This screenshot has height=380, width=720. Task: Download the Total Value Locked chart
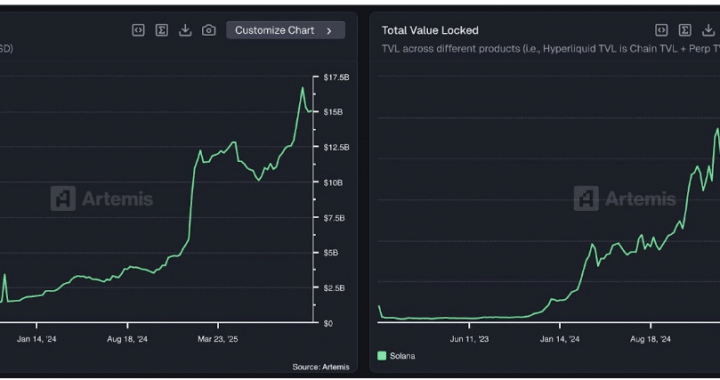tap(709, 30)
